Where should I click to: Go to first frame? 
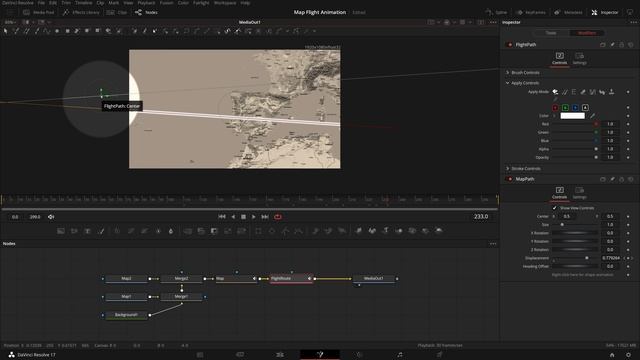coord(222,217)
